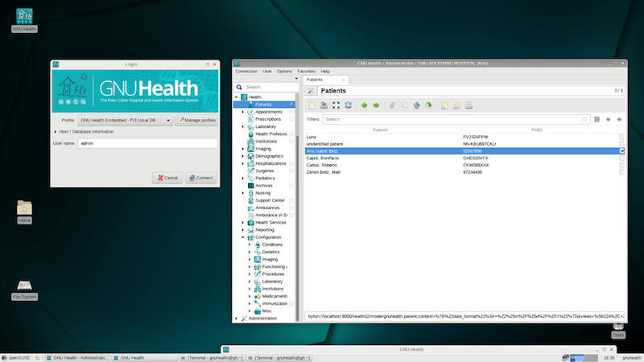
Task: Open the Connection menu
Action: point(246,72)
